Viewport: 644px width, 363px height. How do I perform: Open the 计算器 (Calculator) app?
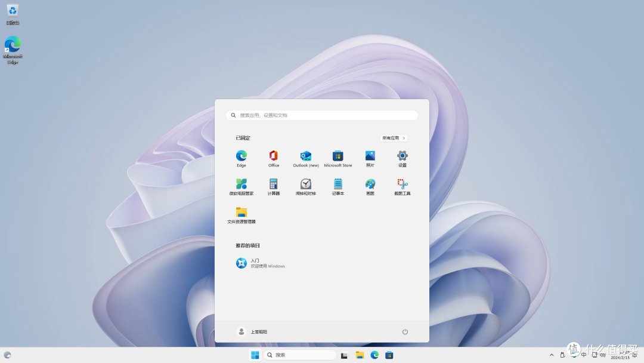[x=274, y=187]
